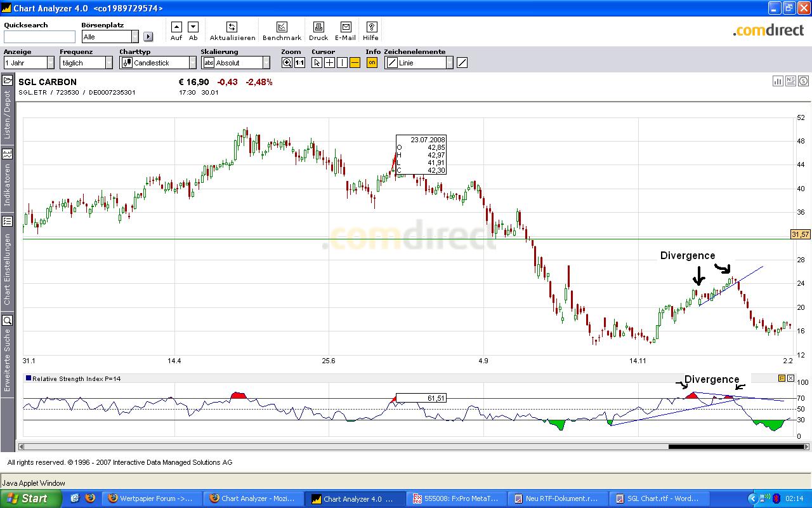Image resolution: width=812 pixels, height=508 pixels.
Task: Open the Charttyp Candlestick dropdown
Action: (x=158, y=62)
